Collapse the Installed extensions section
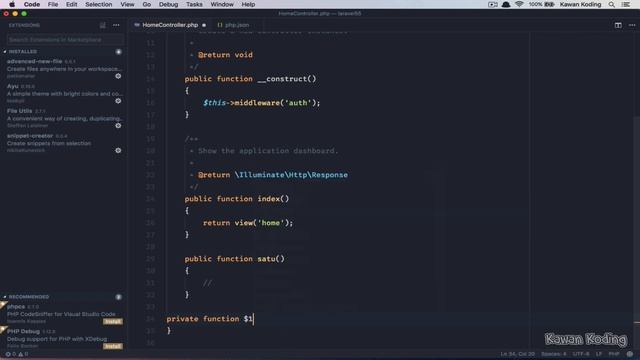Image resolution: width=640 pixels, height=360 pixels. [x=22, y=52]
